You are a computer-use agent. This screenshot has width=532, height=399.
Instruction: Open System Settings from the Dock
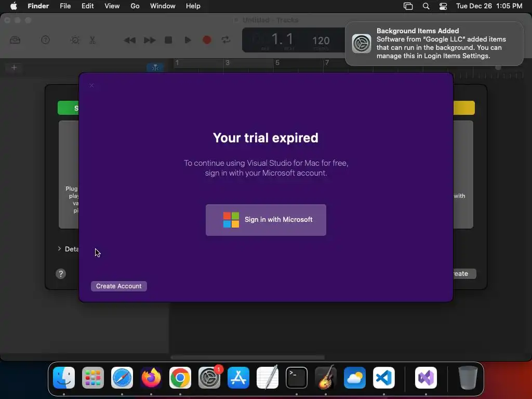(x=209, y=378)
